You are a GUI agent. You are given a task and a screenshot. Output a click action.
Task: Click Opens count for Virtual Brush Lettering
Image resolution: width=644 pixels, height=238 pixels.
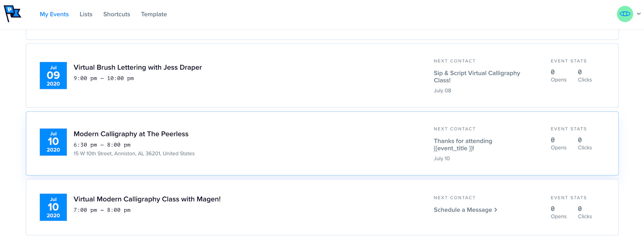click(x=553, y=72)
